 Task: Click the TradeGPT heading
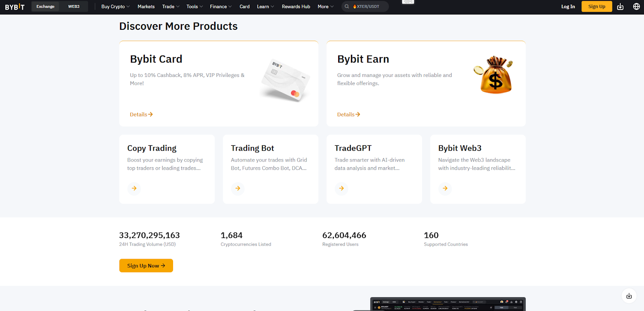353,148
